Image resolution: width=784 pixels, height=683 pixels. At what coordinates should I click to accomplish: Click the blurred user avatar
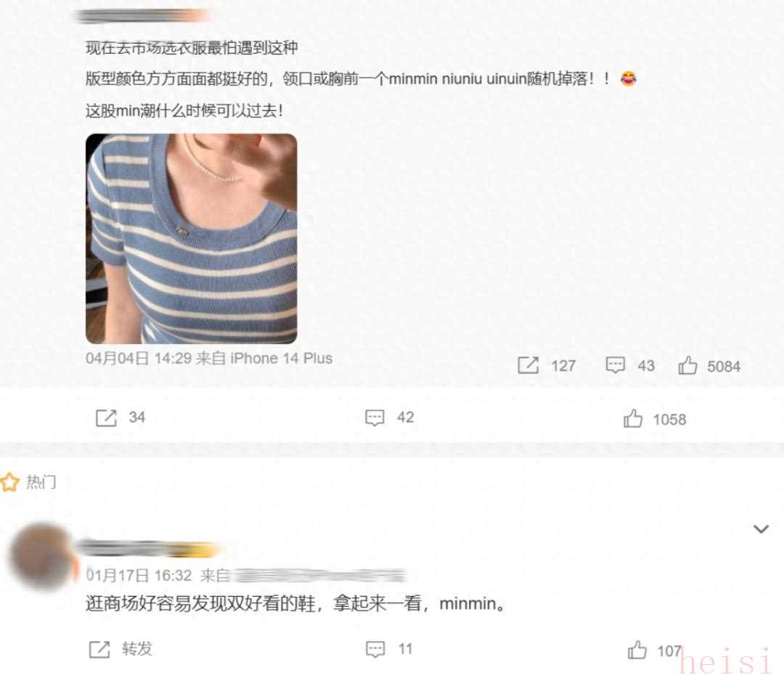pos(42,557)
